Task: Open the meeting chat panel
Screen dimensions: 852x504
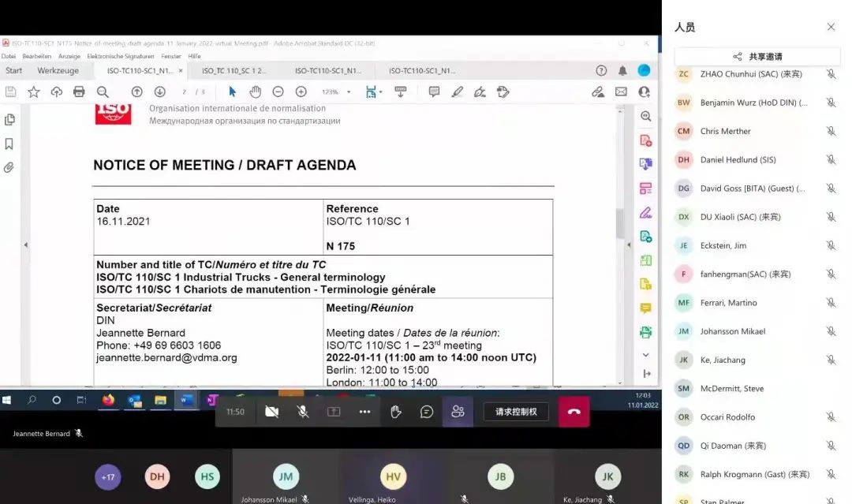Action: [x=427, y=412]
